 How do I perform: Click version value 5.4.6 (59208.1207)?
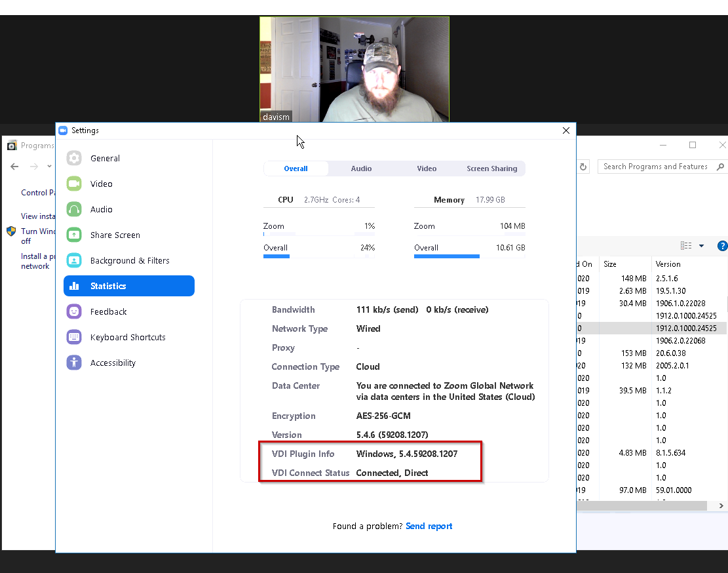pyautogui.click(x=393, y=435)
